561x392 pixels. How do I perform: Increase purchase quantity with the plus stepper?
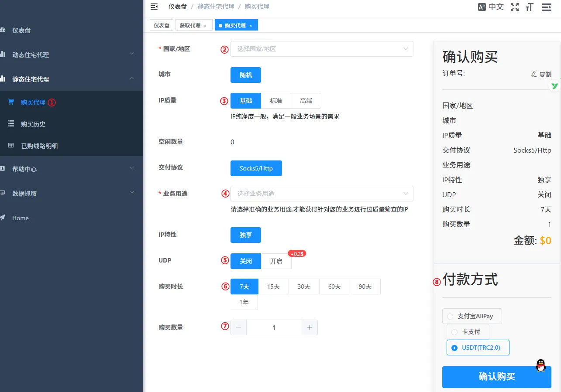[310, 327]
